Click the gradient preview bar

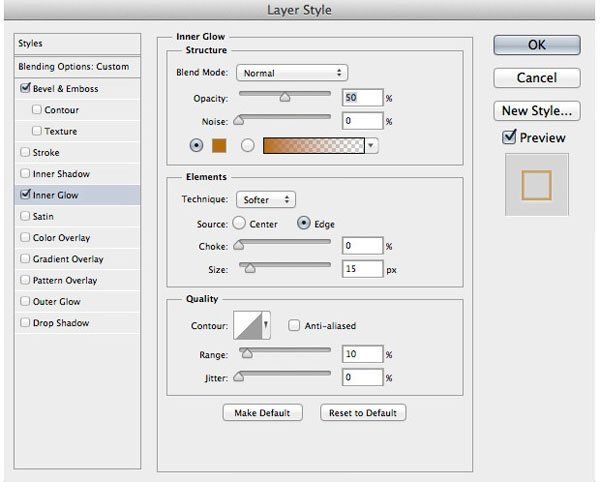click(x=313, y=146)
